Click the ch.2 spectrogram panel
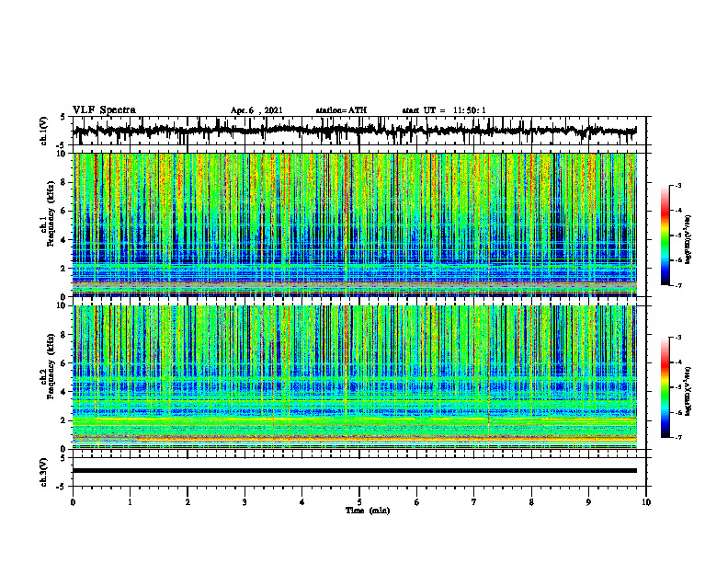 tap(355, 377)
